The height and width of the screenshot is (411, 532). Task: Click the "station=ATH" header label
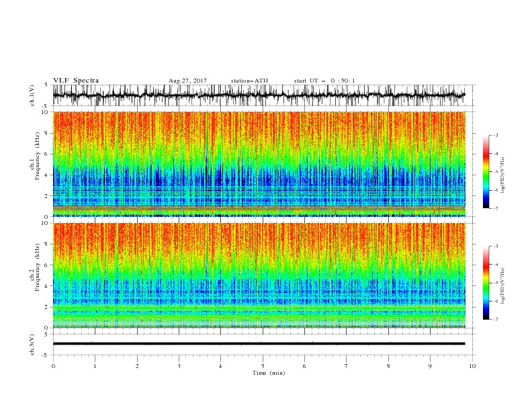249,81
